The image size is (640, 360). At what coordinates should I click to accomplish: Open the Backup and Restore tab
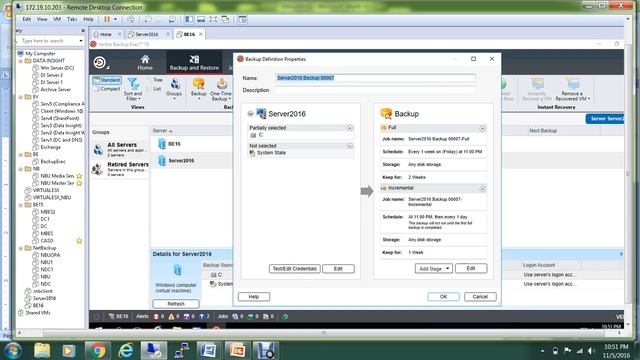pos(194,62)
